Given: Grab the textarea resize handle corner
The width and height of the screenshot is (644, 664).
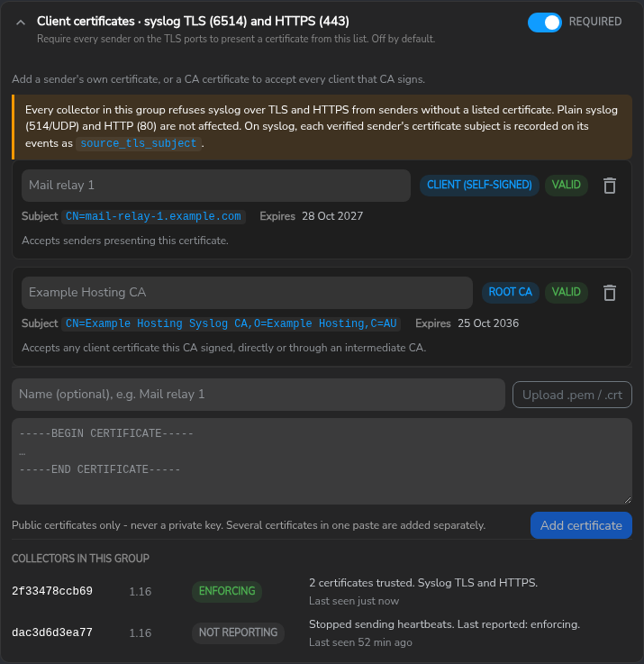Looking at the screenshot, I should tap(628, 500).
